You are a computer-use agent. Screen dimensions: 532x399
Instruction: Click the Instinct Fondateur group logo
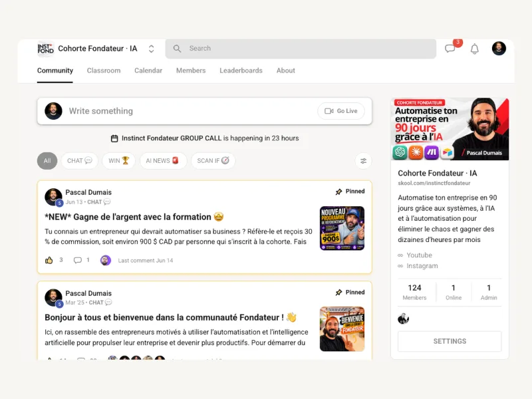[45, 49]
